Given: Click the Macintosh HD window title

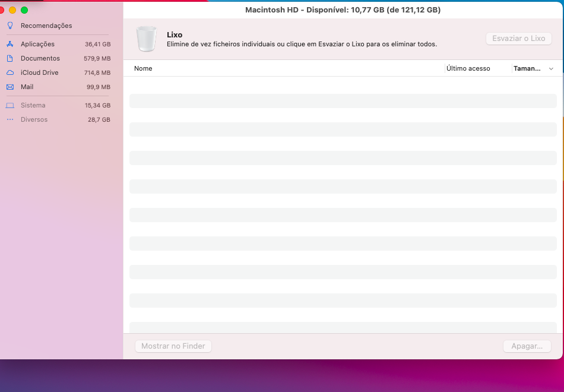Looking at the screenshot, I should pyautogui.click(x=343, y=10).
